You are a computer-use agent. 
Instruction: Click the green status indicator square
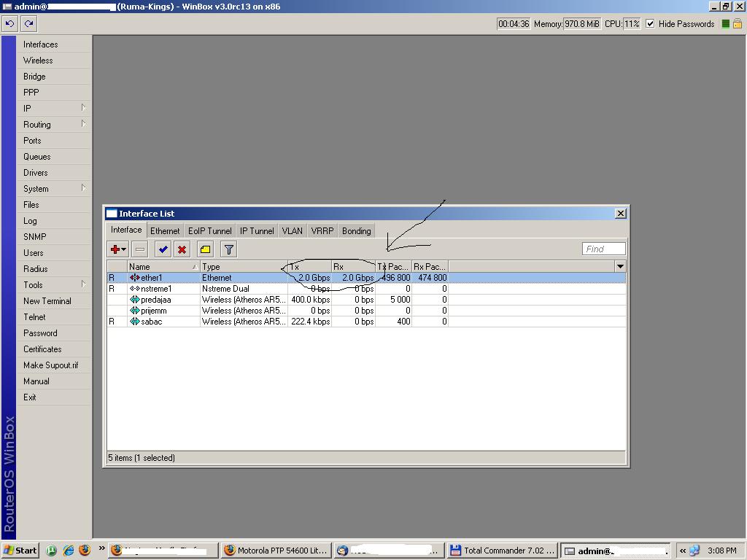pos(726,24)
